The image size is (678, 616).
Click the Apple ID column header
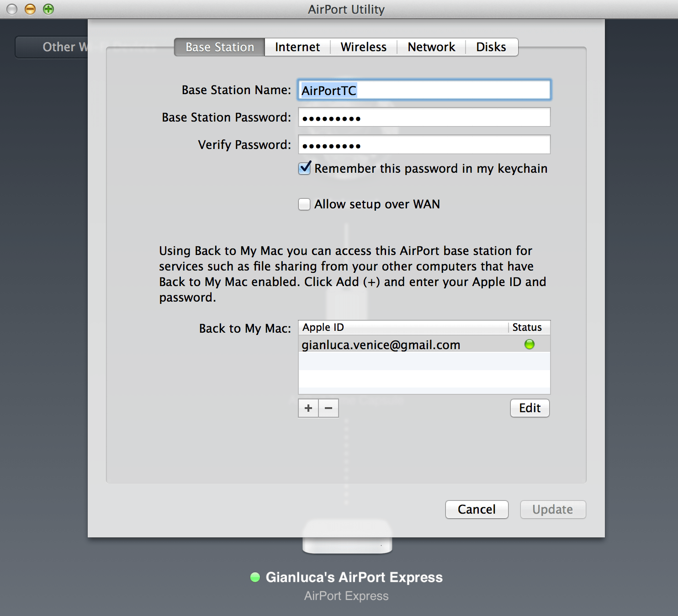coord(323,327)
